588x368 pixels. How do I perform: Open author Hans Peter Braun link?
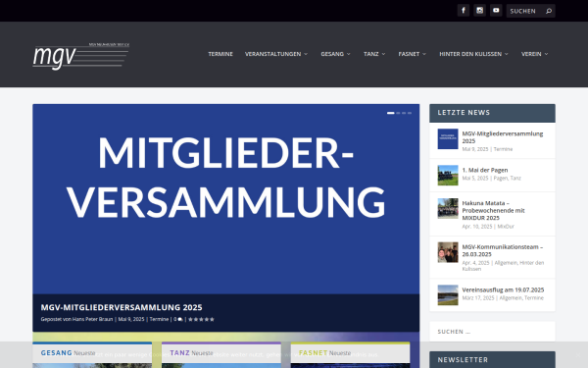click(x=92, y=319)
